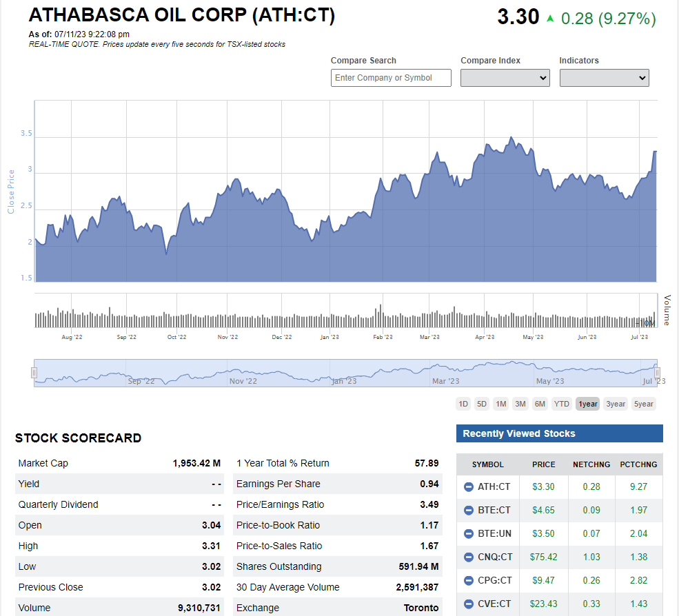679x616 pixels.
Task: Switch chart range to 3M
Action: point(520,404)
